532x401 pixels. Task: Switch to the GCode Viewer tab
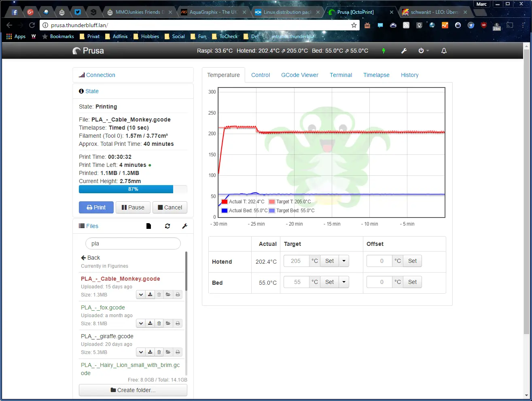[x=299, y=75]
